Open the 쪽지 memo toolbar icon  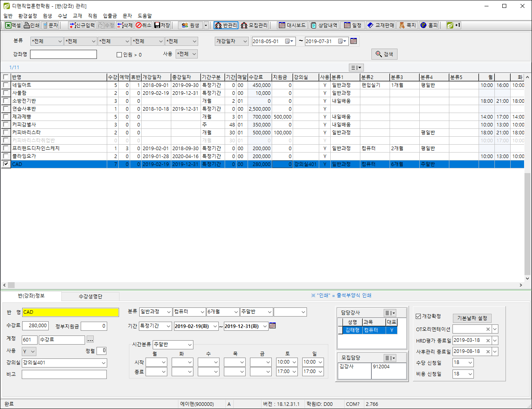[407, 25]
